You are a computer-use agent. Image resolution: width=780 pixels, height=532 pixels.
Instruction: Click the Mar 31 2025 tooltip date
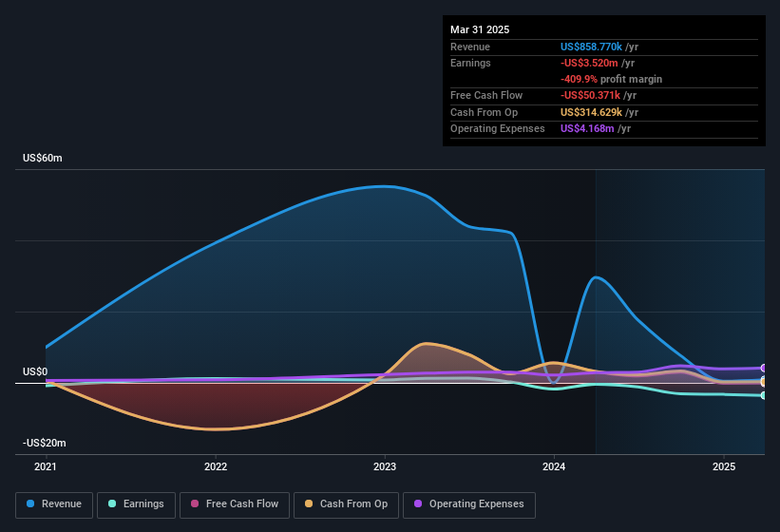(x=480, y=29)
